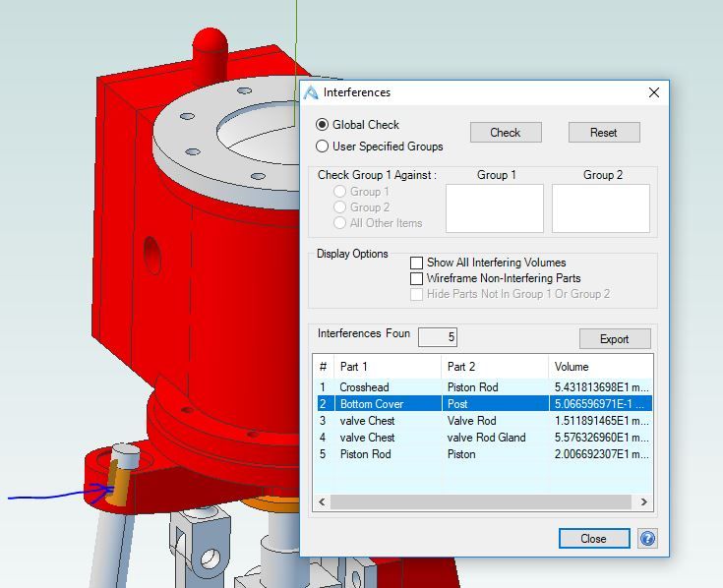Click volume value 5.431813698E1

tap(601, 387)
